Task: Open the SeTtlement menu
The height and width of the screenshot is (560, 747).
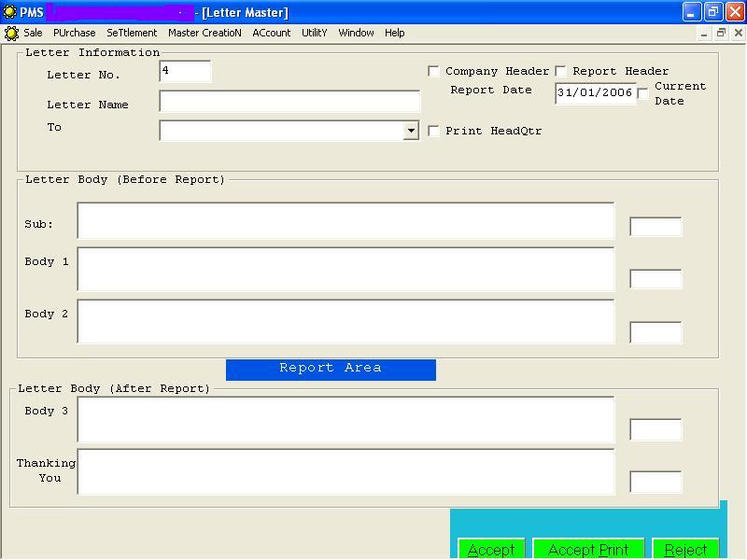Action: [x=132, y=33]
